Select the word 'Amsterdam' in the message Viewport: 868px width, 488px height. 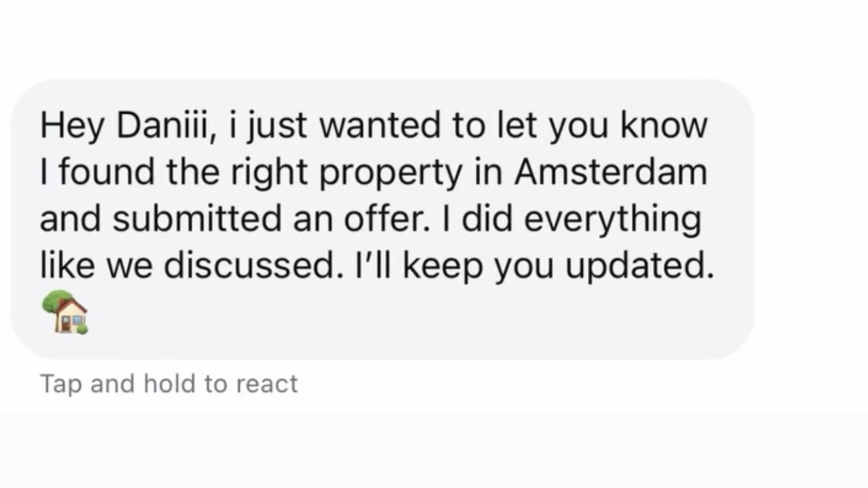(x=610, y=172)
